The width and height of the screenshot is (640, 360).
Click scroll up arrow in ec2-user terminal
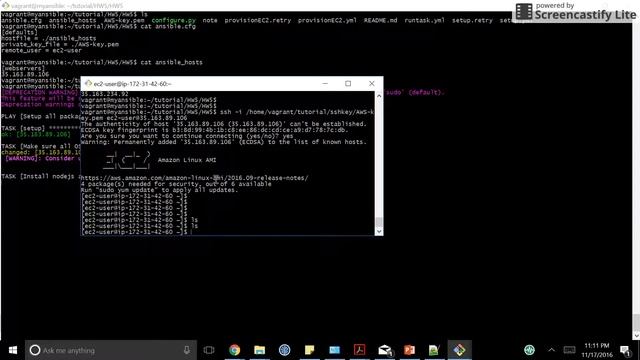379,96
